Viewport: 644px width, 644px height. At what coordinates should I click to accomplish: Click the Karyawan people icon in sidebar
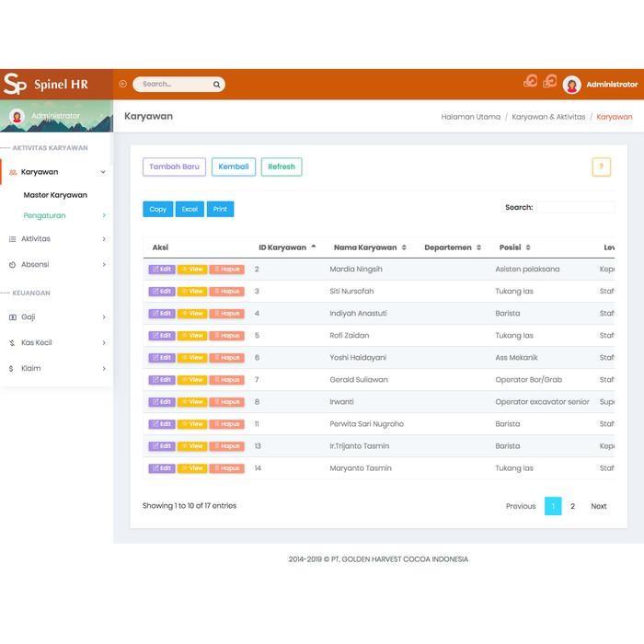(x=13, y=172)
